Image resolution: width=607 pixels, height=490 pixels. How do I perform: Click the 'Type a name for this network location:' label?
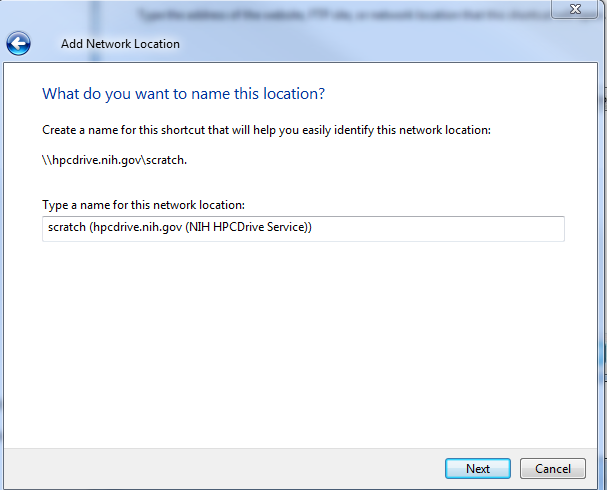point(143,205)
